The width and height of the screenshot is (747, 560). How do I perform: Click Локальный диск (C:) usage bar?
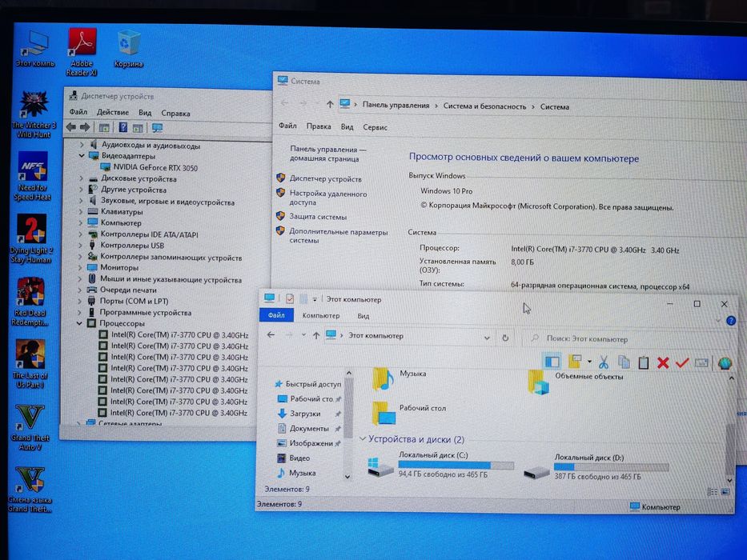click(x=456, y=465)
